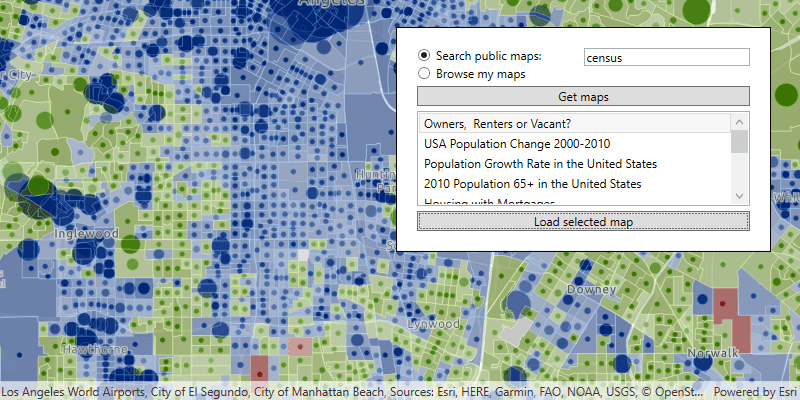Click the map list scrollbar thumb
800x400 pixels.
point(740,141)
